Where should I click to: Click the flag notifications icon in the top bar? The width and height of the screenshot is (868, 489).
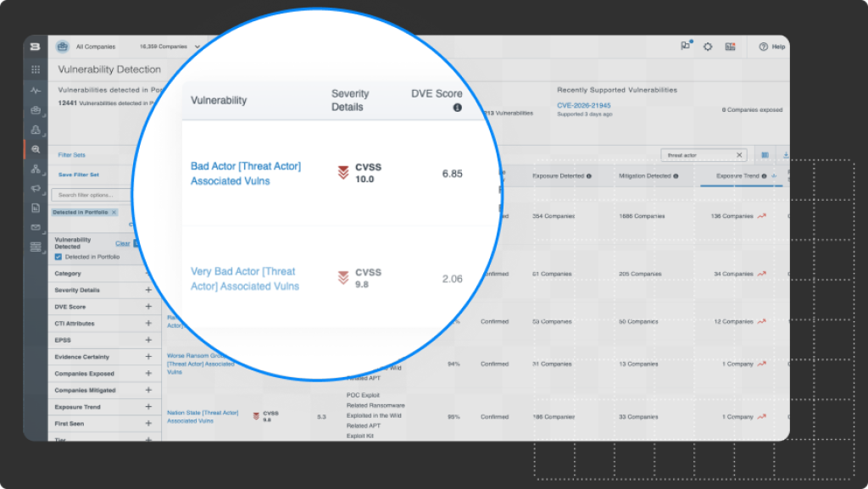(685, 47)
